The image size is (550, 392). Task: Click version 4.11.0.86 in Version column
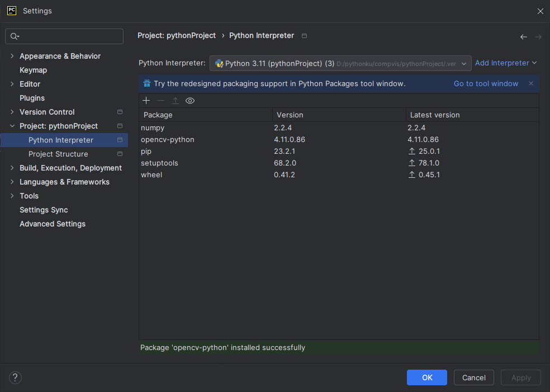[x=290, y=140]
